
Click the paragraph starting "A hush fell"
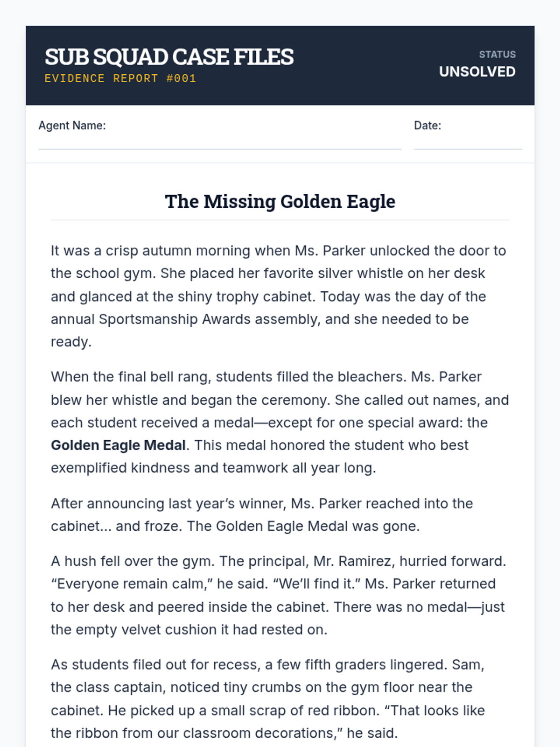point(278,595)
